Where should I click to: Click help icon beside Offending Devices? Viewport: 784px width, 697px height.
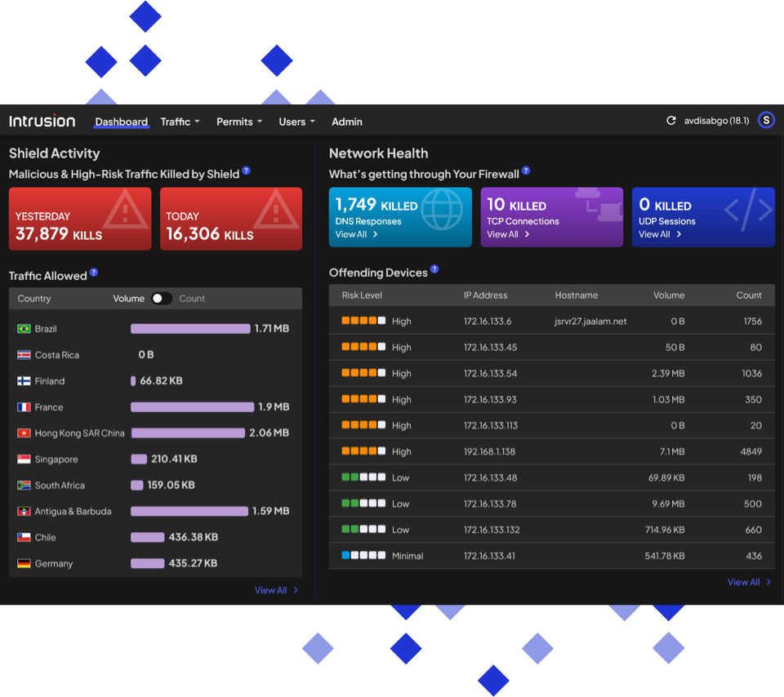pos(434,269)
